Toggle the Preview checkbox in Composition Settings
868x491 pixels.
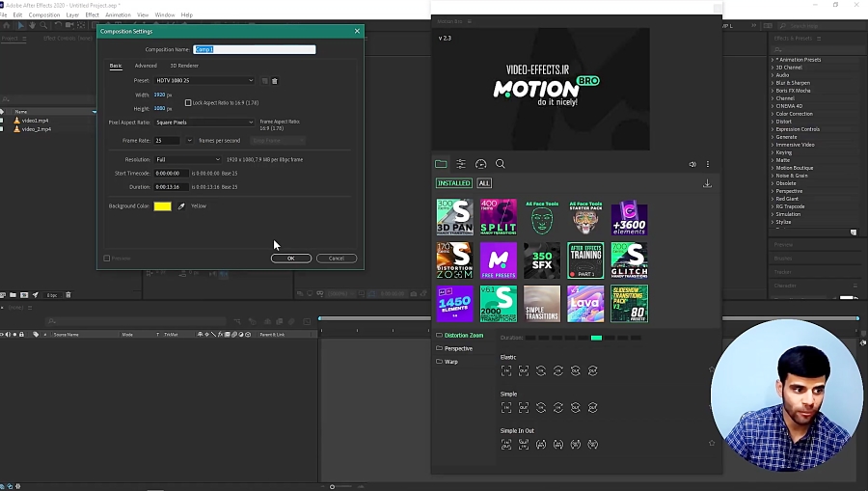[x=107, y=259]
